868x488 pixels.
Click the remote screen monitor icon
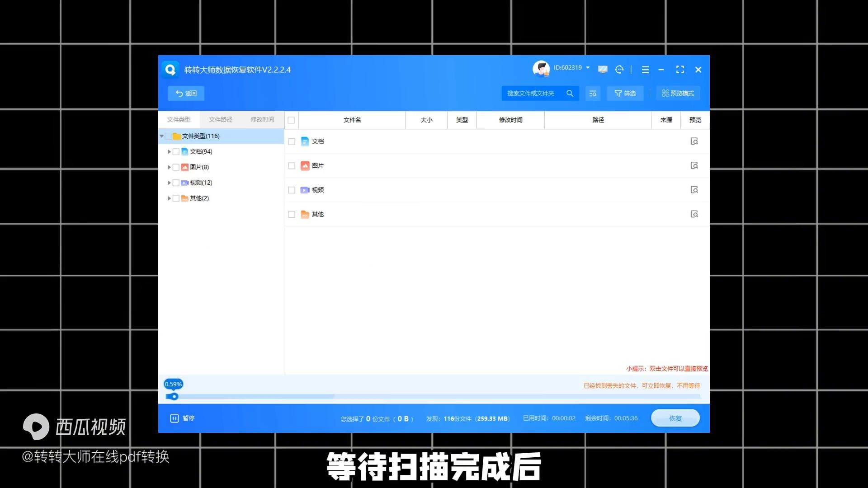[x=602, y=70]
